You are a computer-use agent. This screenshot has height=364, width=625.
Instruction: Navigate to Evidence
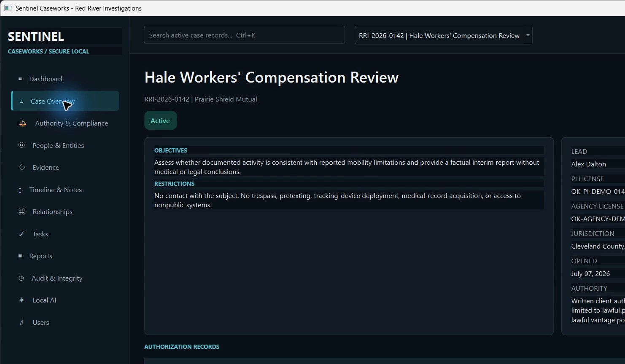pyautogui.click(x=65, y=167)
